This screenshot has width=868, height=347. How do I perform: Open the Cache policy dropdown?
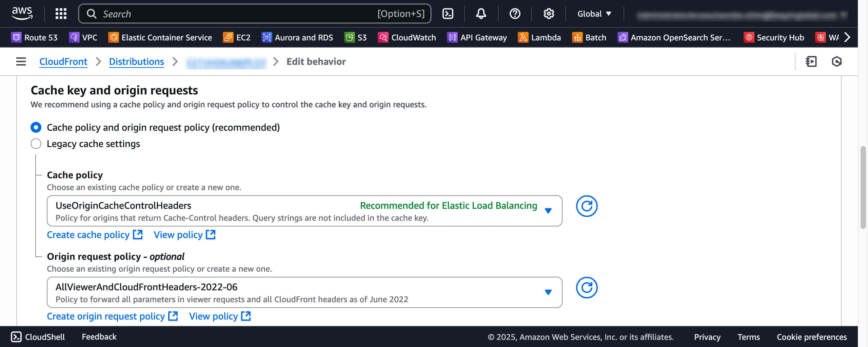click(304, 211)
